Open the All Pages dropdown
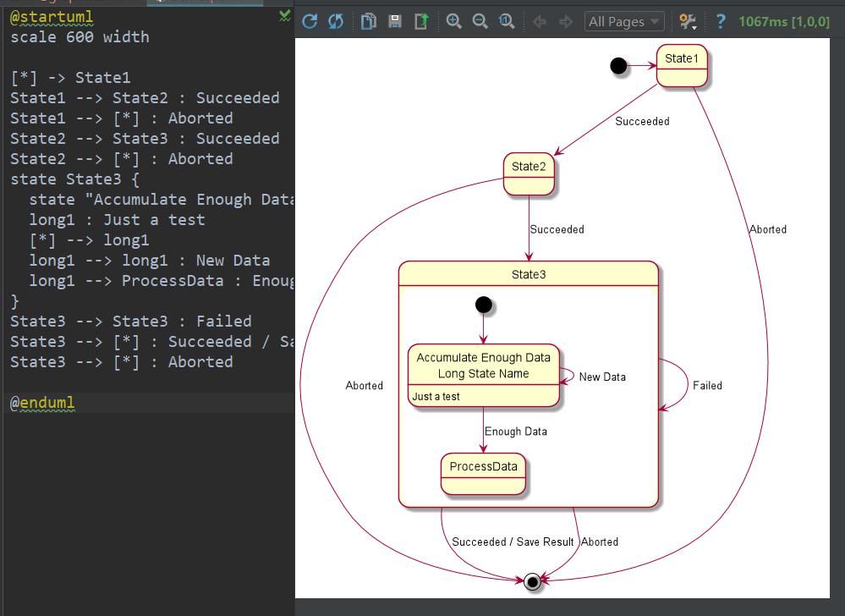 tap(624, 22)
